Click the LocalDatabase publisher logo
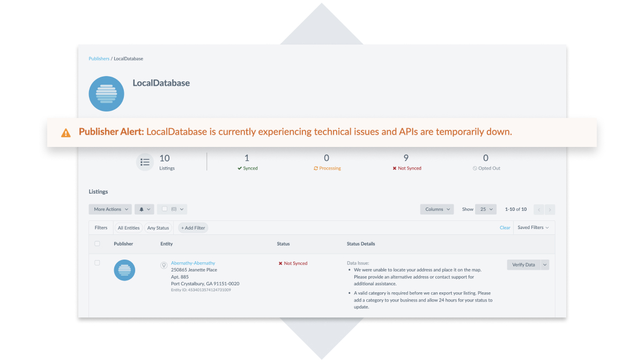644x362 pixels. pyautogui.click(x=106, y=94)
